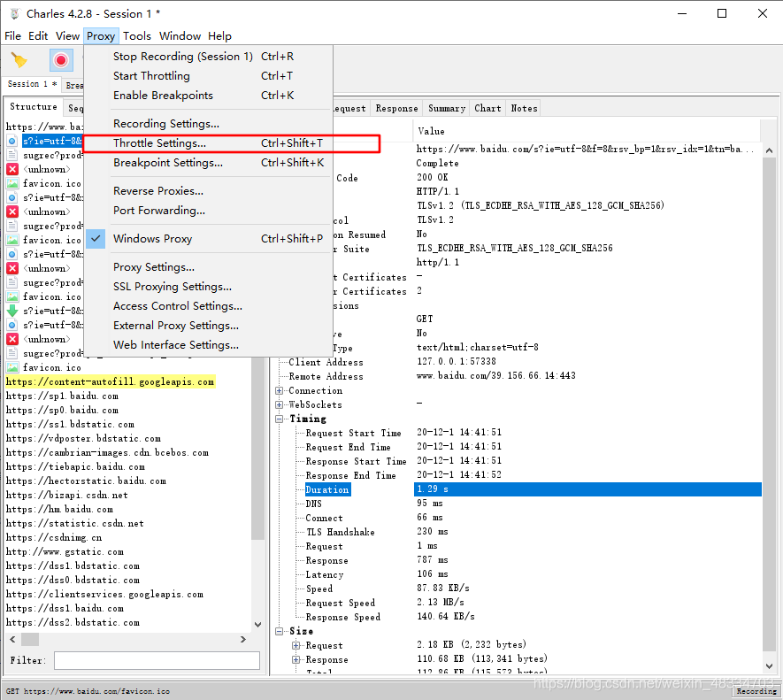Select the Duration row in Timing
This screenshot has width=783, height=700.
533,489
